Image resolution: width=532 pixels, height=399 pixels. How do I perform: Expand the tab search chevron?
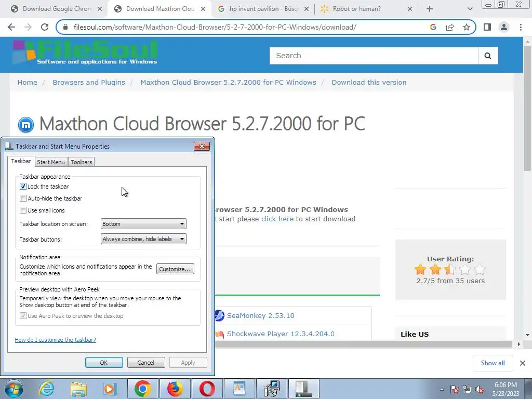[470, 9]
